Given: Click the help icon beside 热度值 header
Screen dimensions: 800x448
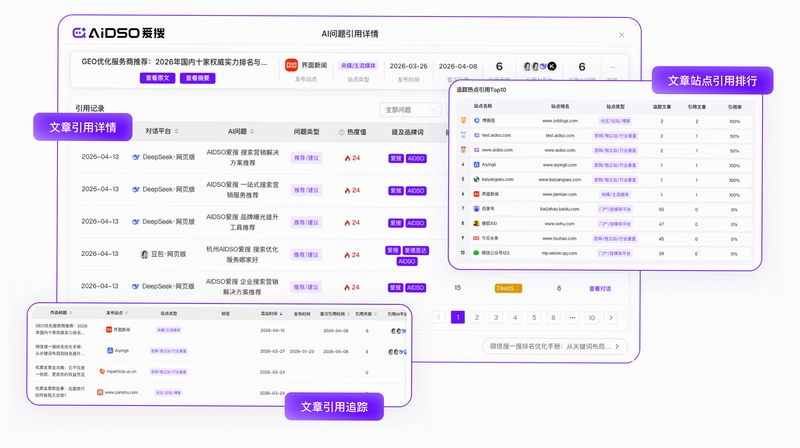Looking at the screenshot, I should pyautogui.click(x=341, y=132).
